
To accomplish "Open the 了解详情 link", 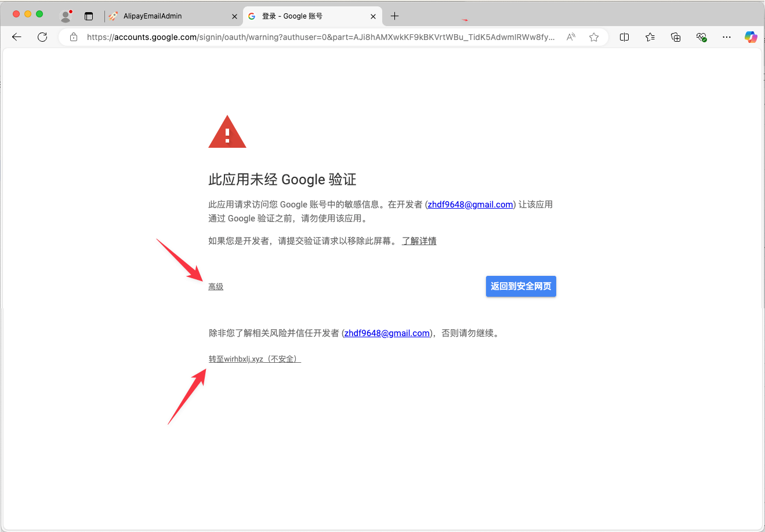I will tap(419, 241).
